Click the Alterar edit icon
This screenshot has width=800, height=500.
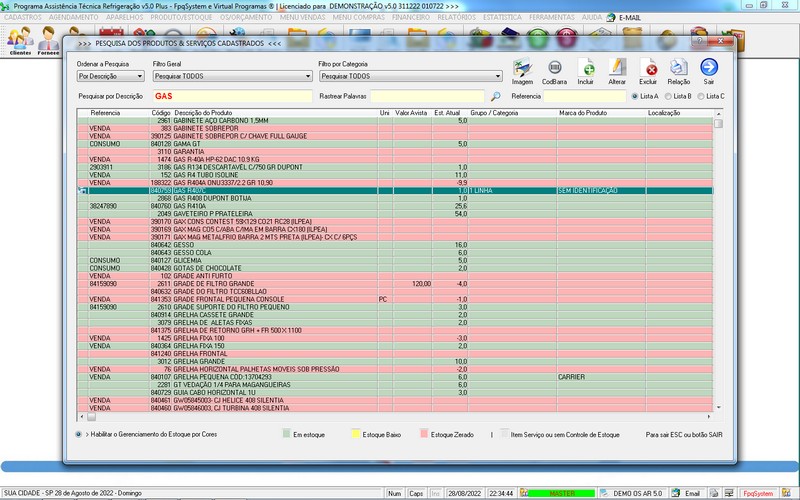pyautogui.click(x=617, y=70)
